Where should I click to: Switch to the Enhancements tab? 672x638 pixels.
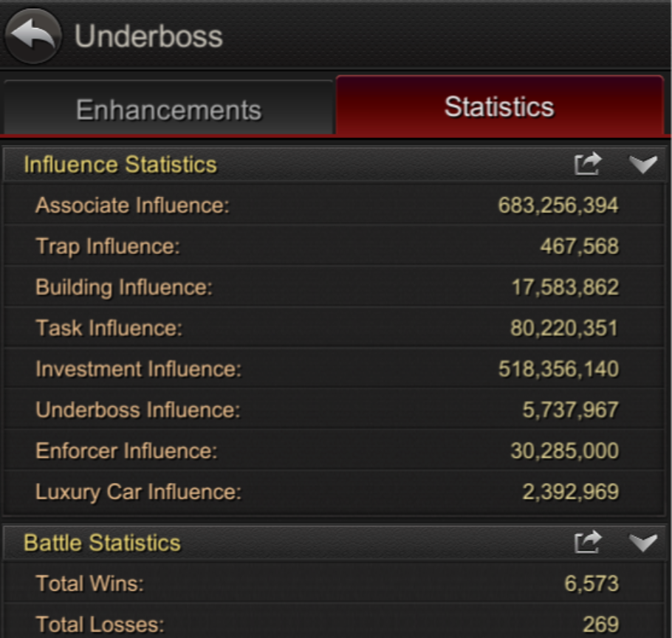[x=168, y=108]
